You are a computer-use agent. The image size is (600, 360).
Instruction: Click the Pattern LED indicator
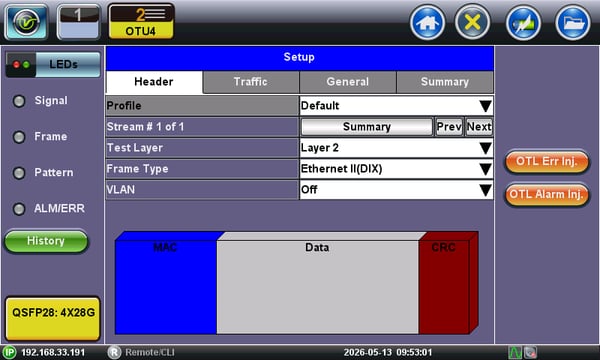coord(19,173)
